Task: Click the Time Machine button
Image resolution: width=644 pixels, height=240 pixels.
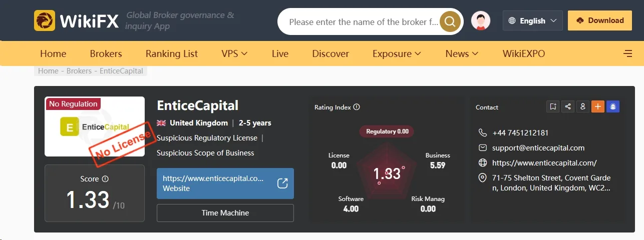Action: [225, 212]
